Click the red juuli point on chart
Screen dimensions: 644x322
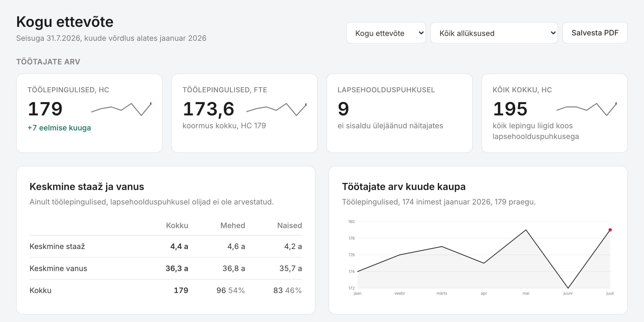coord(610,230)
